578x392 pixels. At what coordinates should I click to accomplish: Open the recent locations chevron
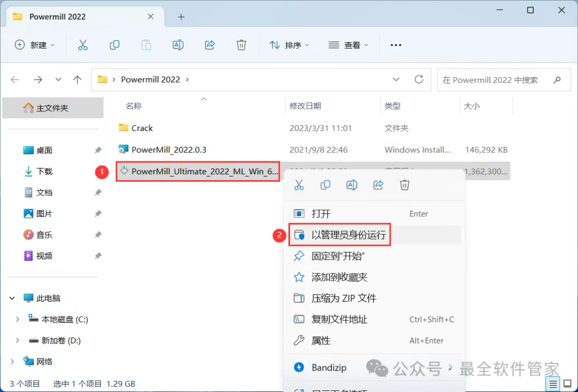pyautogui.click(x=58, y=80)
